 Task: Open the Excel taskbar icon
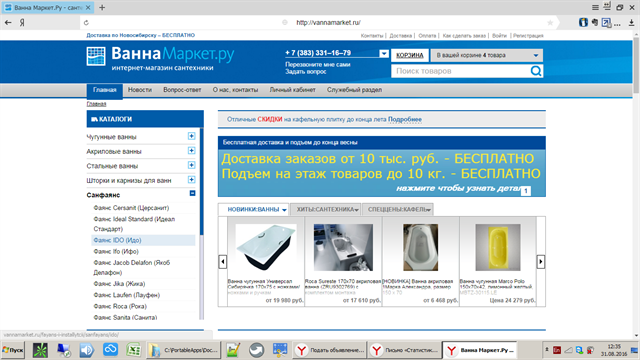point(133,350)
